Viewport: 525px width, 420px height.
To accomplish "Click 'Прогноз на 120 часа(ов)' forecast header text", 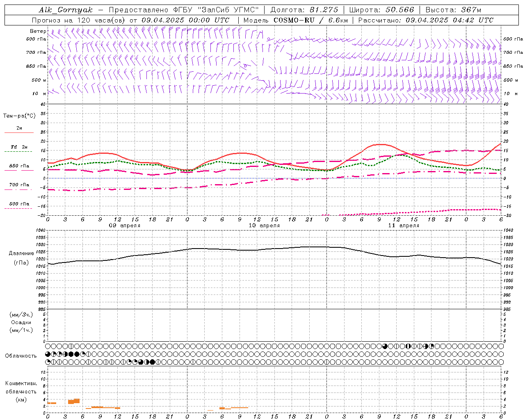I will coord(79,20).
